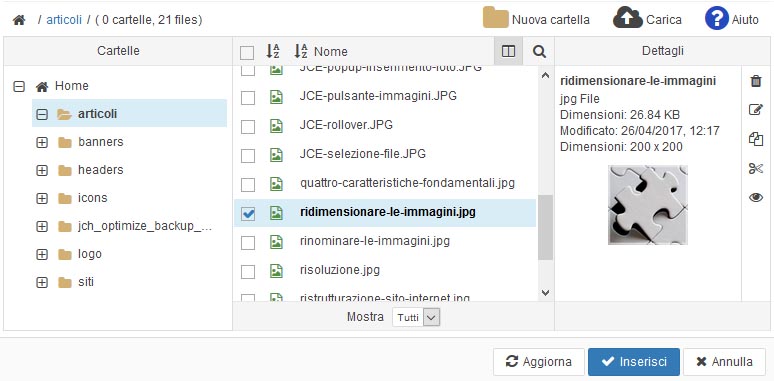The width and height of the screenshot is (774, 381).
Task: Click the file list scrollbar thumb
Action: [545, 228]
